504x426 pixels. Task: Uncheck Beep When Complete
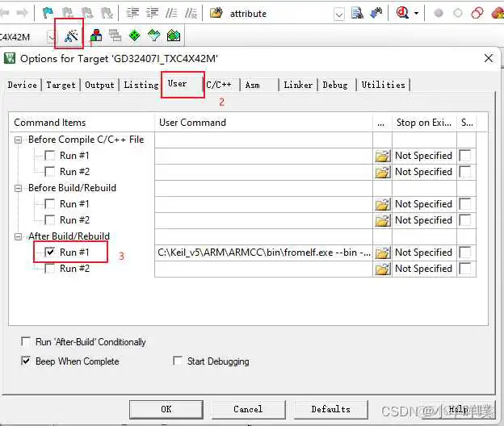click(26, 361)
